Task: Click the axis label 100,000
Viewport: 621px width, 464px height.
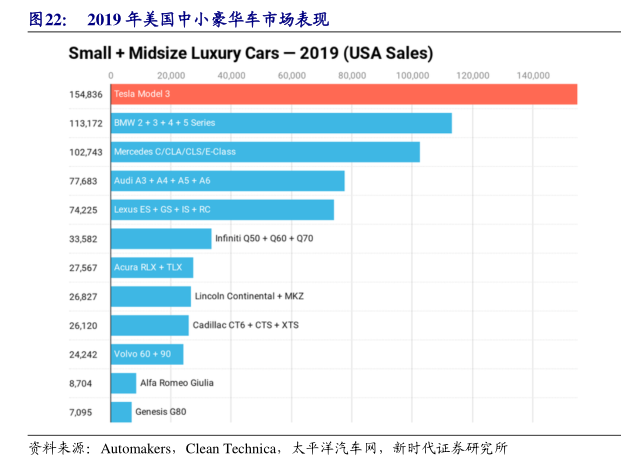Action: (413, 76)
